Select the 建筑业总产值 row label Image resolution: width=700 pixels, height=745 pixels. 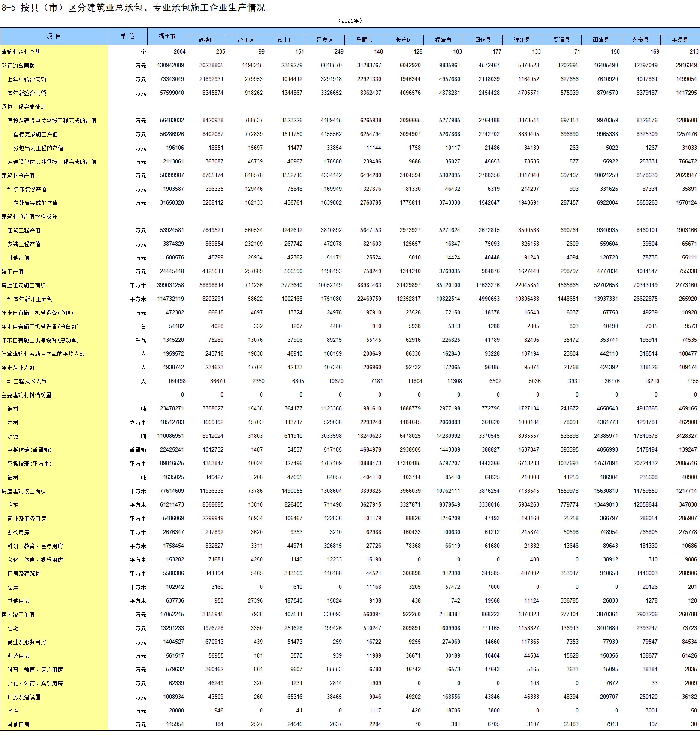coord(18,175)
